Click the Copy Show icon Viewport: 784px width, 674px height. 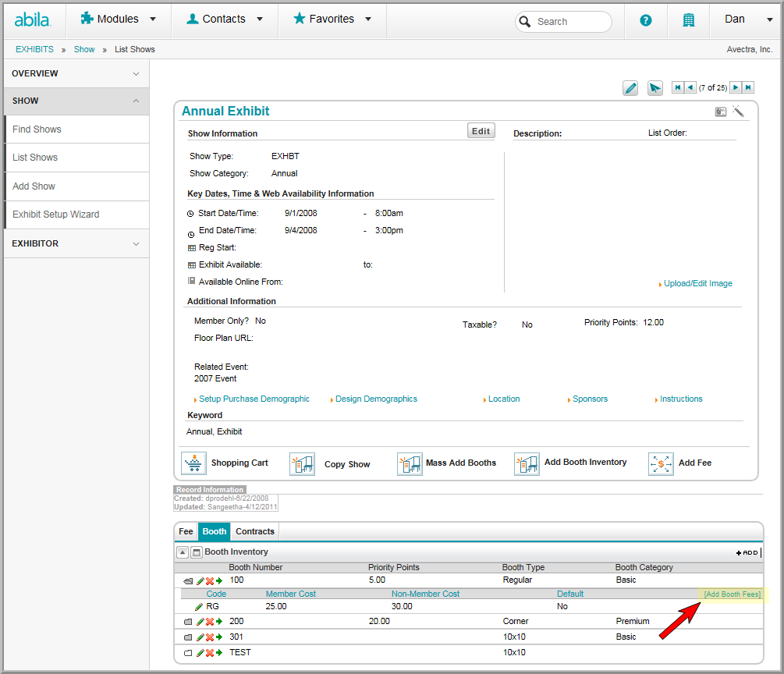coord(303,464)
